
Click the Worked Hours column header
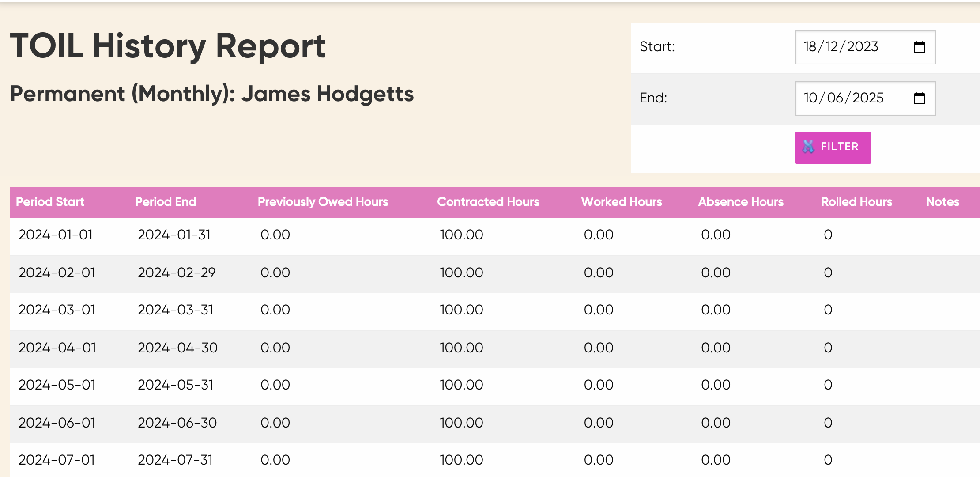point(622,202)
